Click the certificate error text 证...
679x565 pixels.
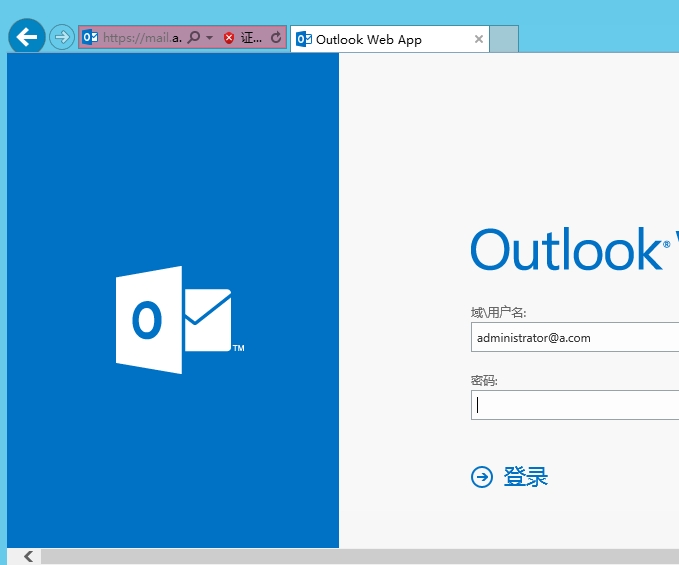[251, 38]
